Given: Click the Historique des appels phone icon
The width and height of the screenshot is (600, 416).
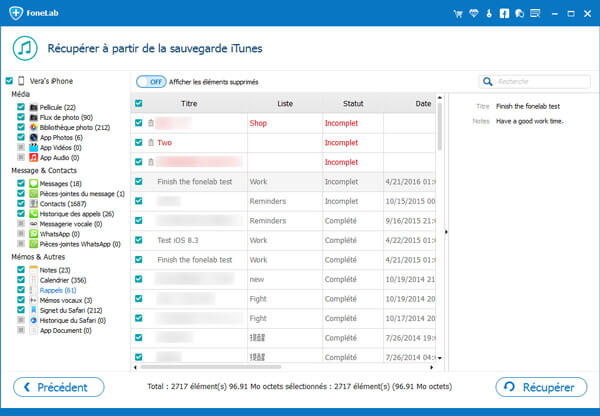Looking at the screenshot, I should [x=34, y=214].
